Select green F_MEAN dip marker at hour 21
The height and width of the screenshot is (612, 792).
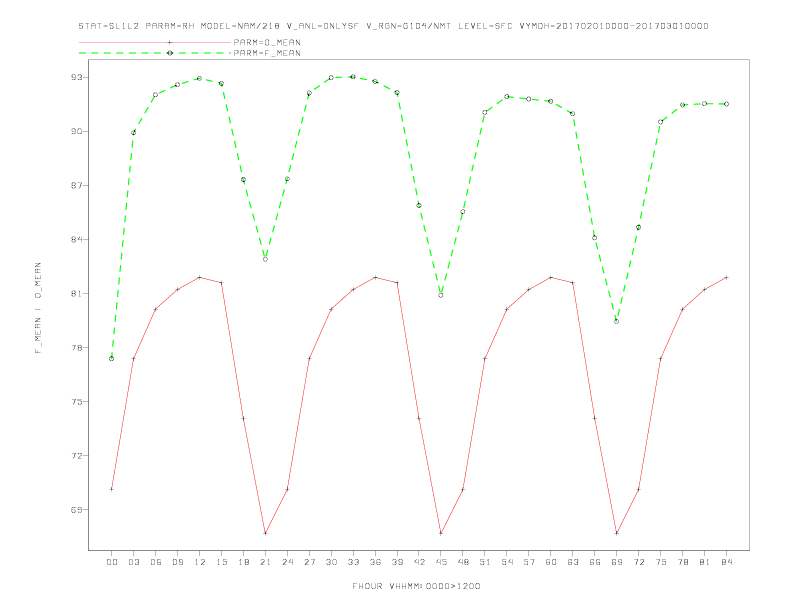pos(265,259)
